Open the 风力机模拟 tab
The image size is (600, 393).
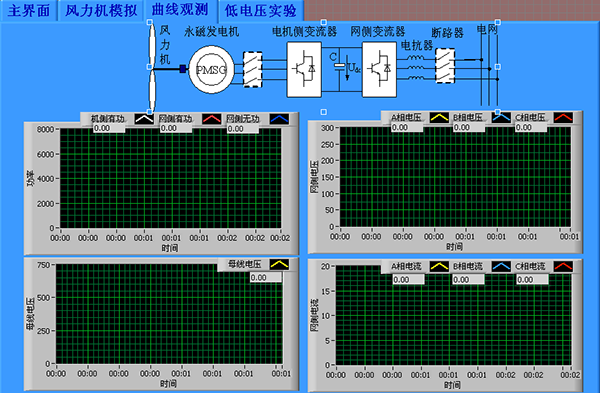101,10
